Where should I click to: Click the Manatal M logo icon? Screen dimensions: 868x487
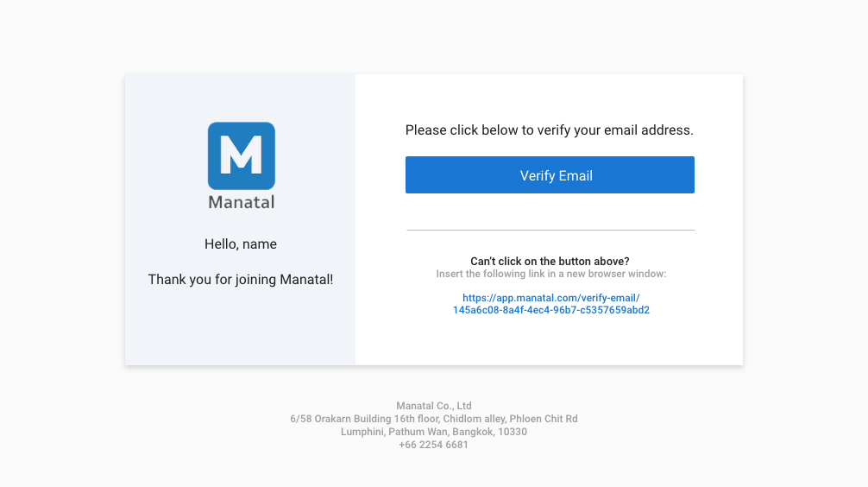pos(242,155)
